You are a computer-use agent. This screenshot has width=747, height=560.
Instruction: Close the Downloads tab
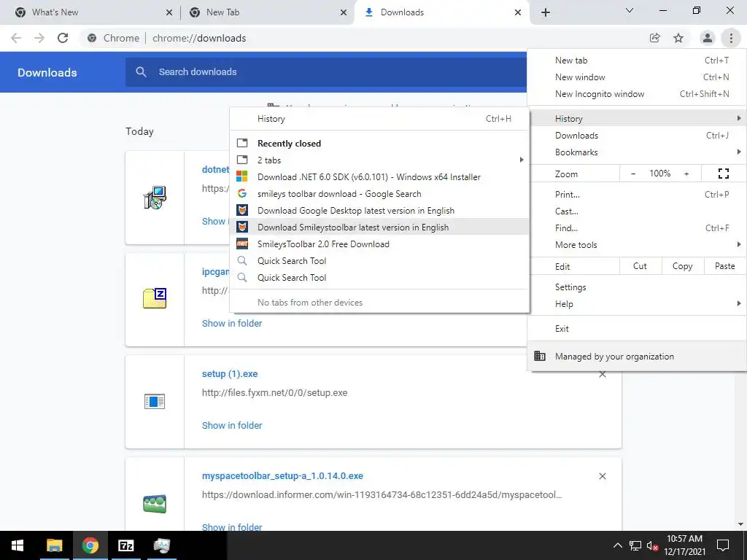(518, 12)
